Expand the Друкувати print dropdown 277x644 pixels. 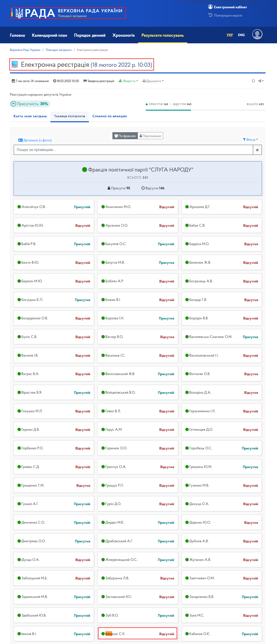(x=153, y=81)
